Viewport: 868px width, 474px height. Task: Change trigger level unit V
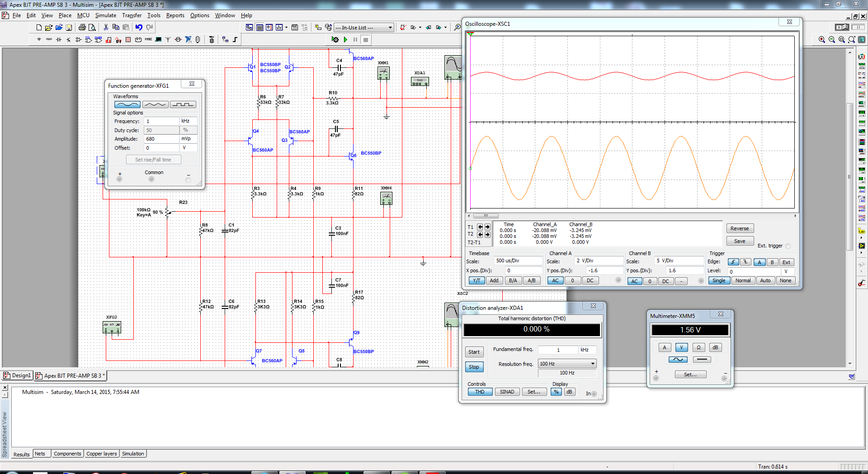(787, 271)
